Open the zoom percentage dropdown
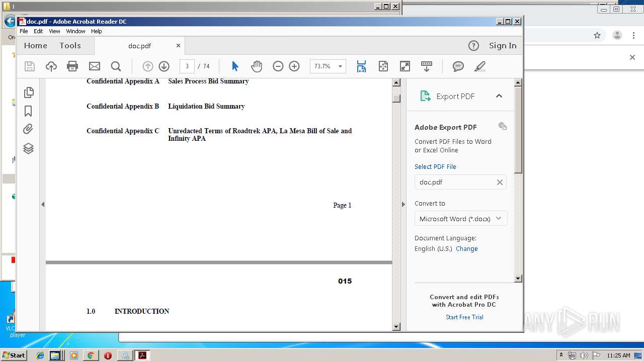The image size is (644, 362). (x=340, y=66)
